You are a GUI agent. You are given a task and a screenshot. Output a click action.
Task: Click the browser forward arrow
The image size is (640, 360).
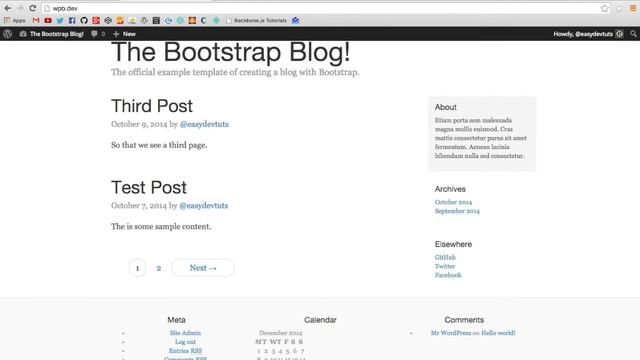20,8
